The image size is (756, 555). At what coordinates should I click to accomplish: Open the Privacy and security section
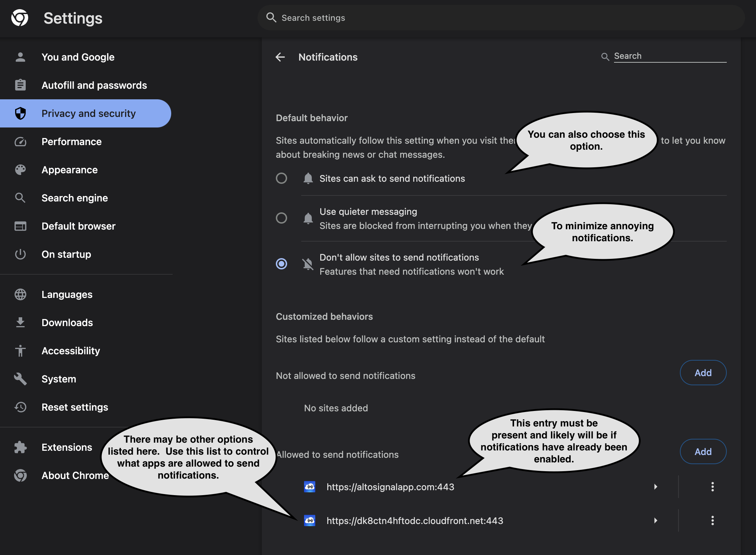88,113
